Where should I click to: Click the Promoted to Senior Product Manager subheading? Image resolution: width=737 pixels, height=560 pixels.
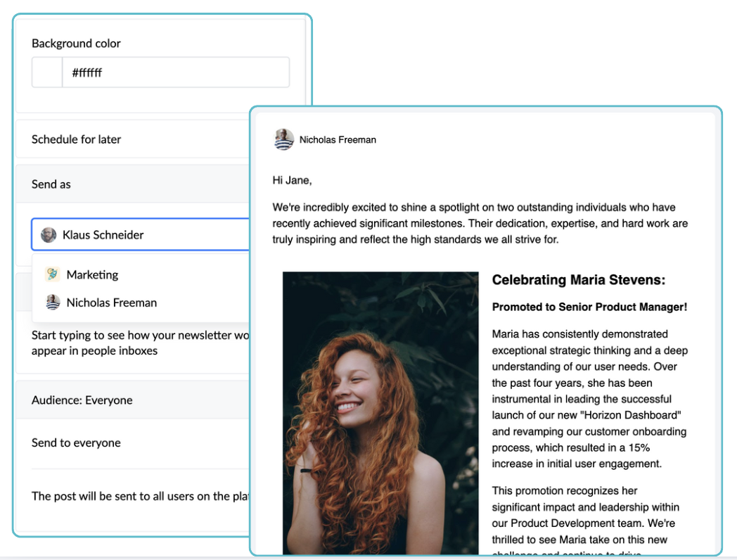point(589,307)
